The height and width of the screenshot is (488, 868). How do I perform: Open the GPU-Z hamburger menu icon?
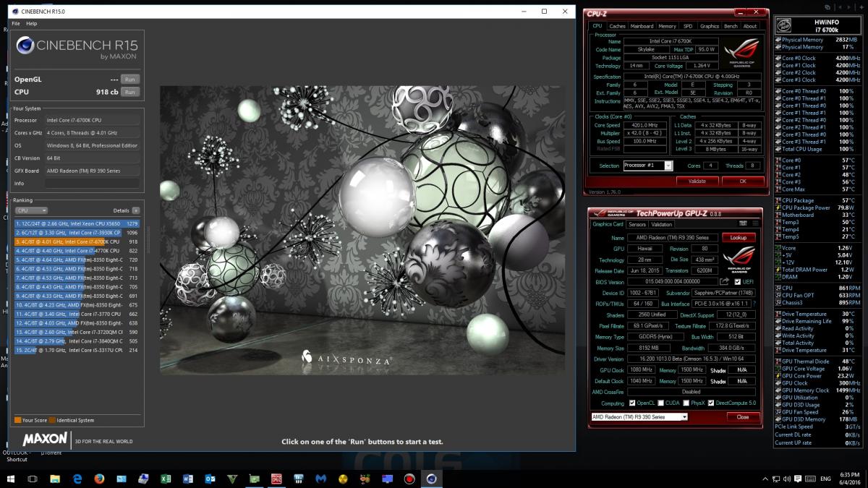pos(755,223)
